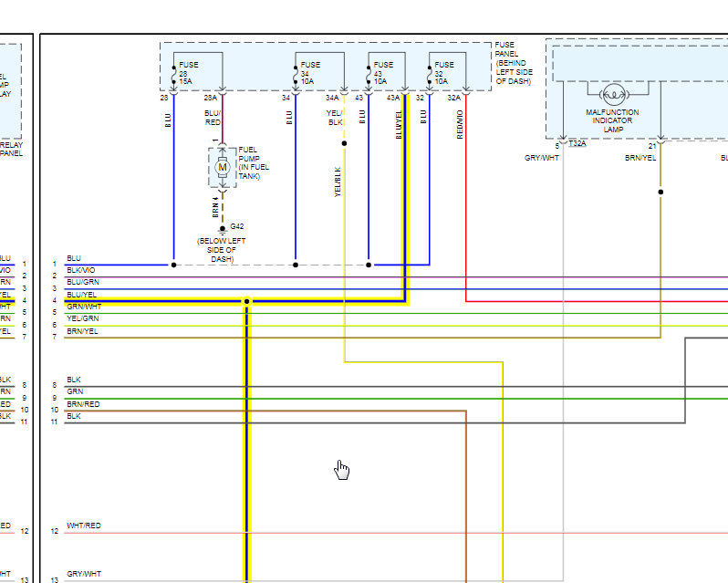This screenshot has height=583, width=728.
Task: Click the 32A terminal label
Action: (453, 98)
